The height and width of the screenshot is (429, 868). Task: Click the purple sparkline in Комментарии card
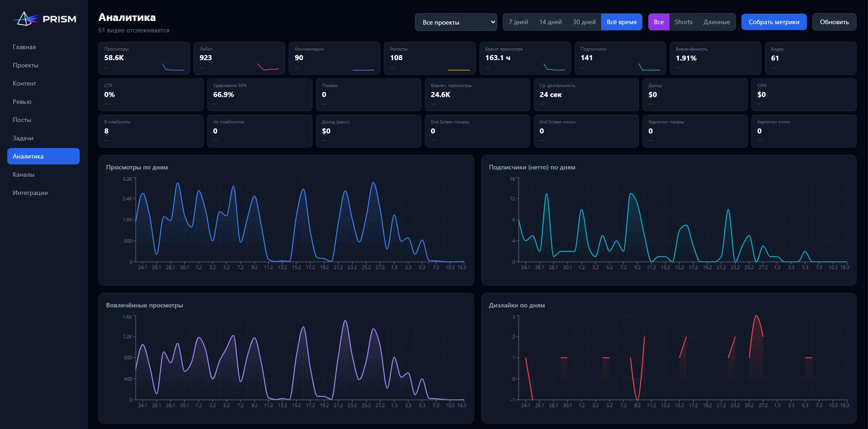[x=363, y=70]
